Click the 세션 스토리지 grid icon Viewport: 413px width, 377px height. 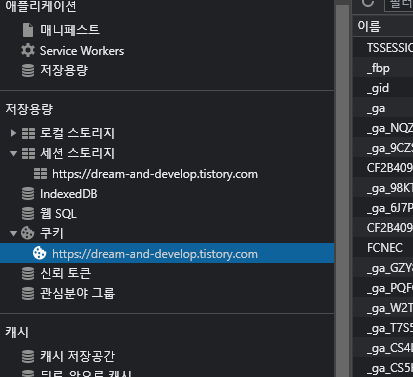click(28, 153)
